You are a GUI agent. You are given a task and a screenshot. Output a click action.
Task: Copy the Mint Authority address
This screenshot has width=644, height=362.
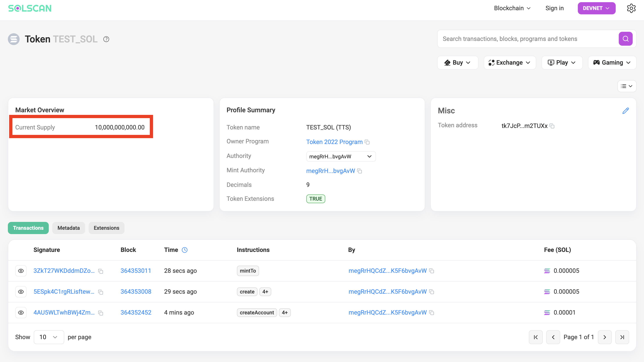coord(359,171)
